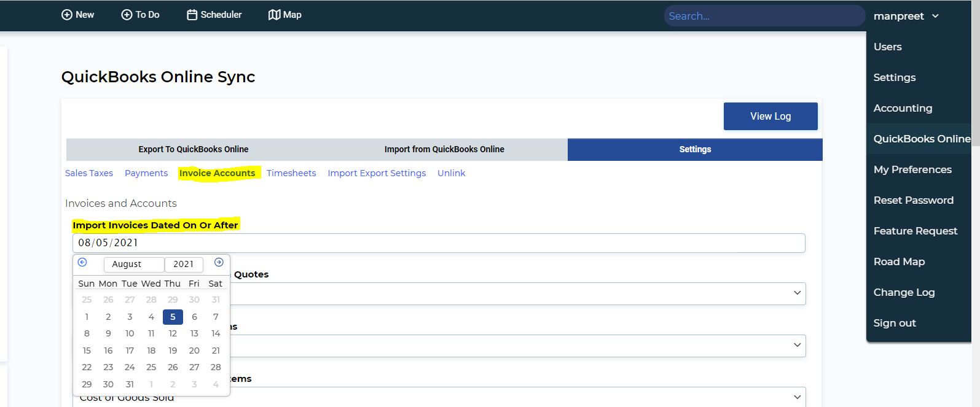Click the QuickBooks Online Sync heading

pyautogui.click(x=158, y=77)
